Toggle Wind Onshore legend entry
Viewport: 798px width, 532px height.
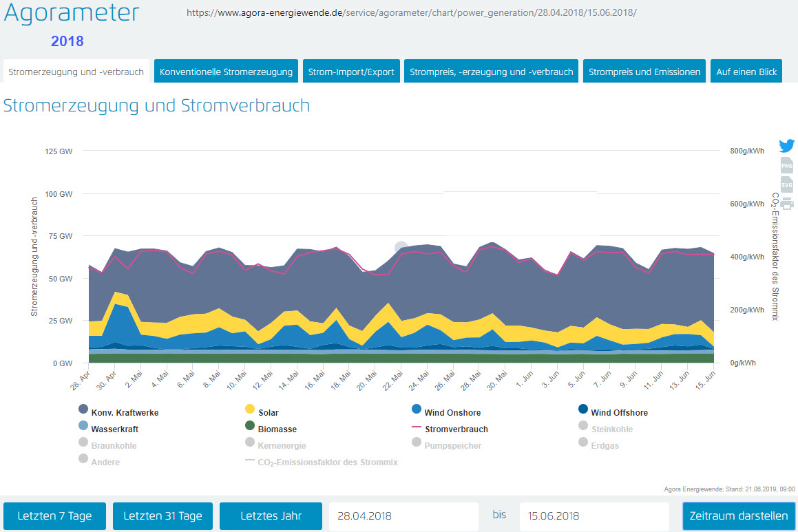pyautogui.click(x=452, y=413)
